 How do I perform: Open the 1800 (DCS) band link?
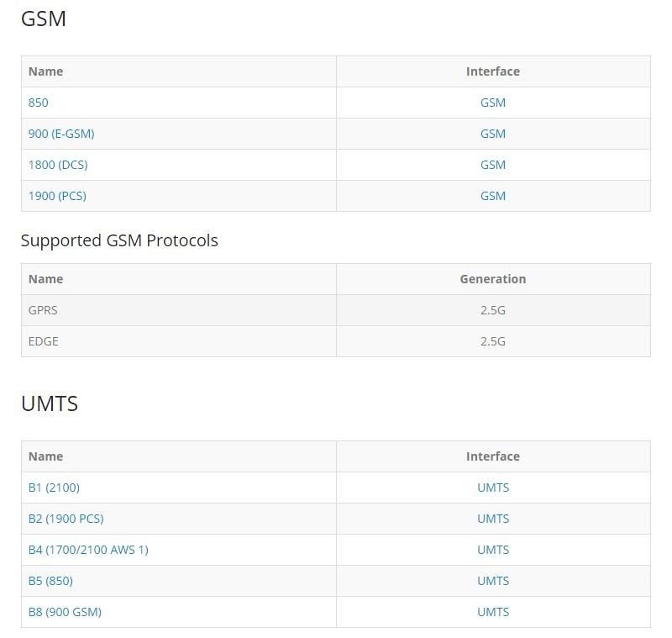58,165
